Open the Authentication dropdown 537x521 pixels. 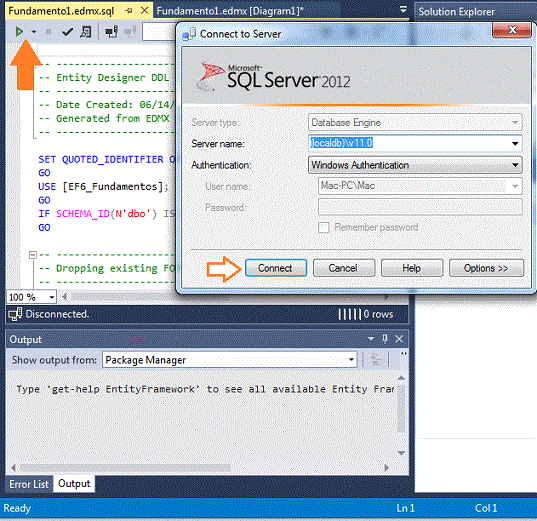(x=415, y=165)
